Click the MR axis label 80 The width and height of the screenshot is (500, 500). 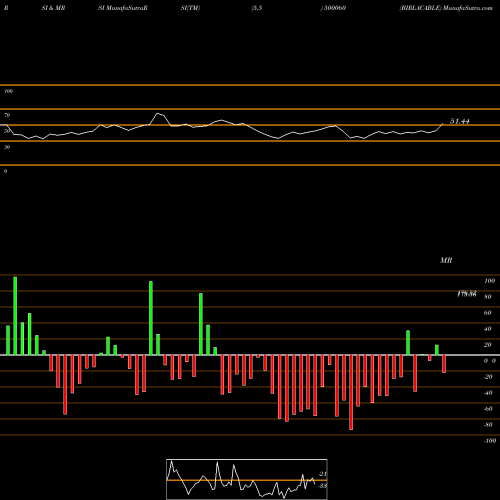tap(488, 297)
